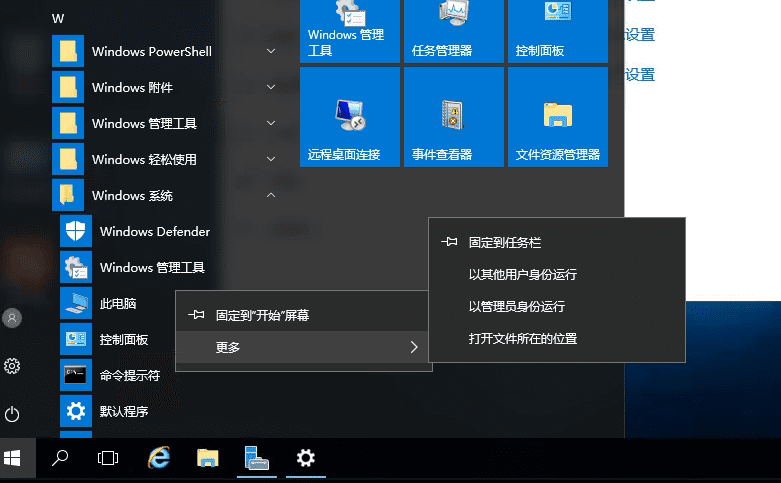Viewport: 781px width, 483px height.
Task: Expand the Windows 管理工具 folder group chevron
Action: 271,123
